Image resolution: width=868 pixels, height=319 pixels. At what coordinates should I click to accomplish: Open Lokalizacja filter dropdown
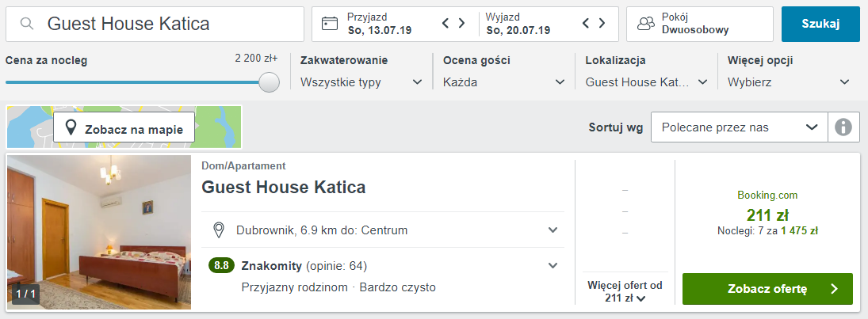point(647,82)
